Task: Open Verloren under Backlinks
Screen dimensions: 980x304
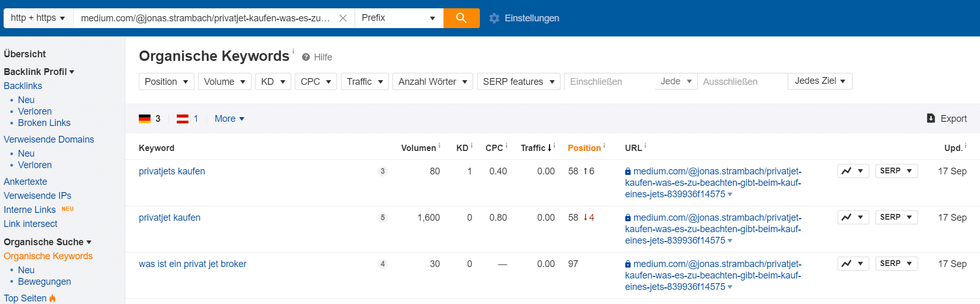Action: [35, 111]
